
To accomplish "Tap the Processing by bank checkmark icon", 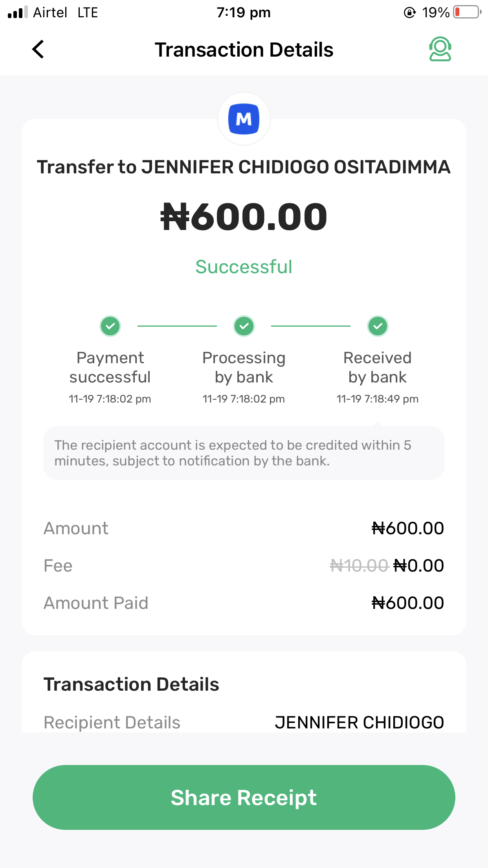I will click(x=244, y=326).
